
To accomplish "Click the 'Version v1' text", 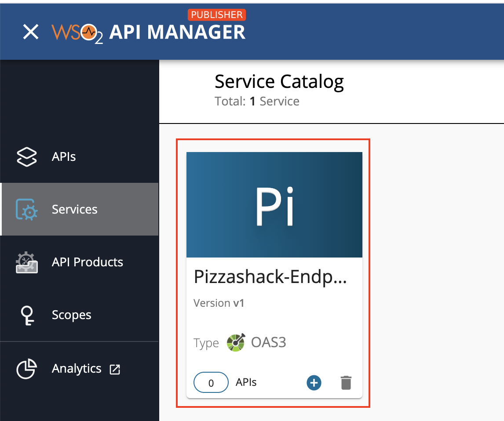I will click(x=219, y=303).
